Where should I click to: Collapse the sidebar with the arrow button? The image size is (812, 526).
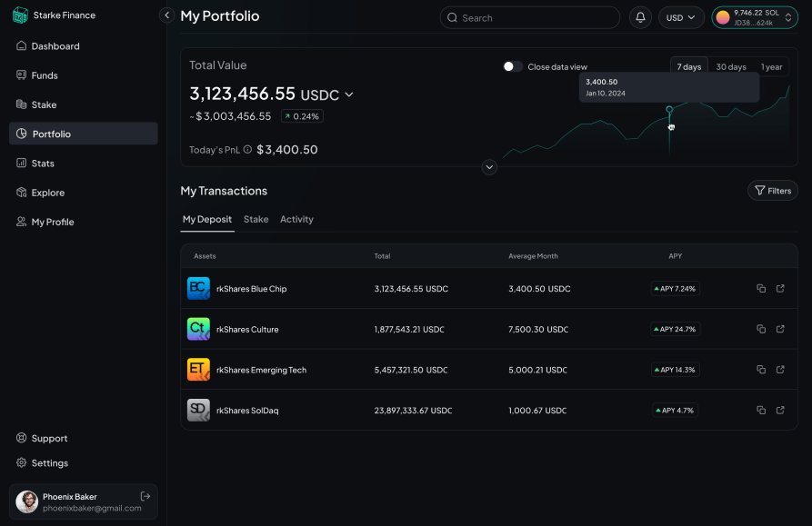pos(166,15)
